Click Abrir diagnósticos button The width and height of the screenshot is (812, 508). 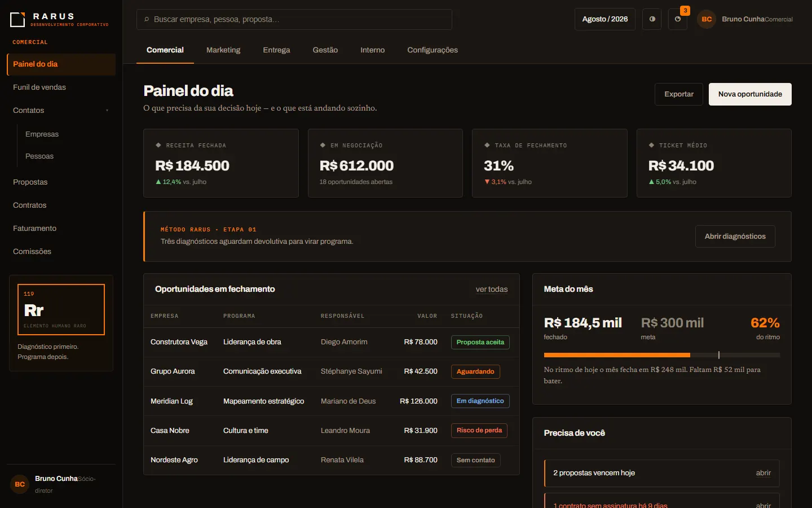coord(735,237)
